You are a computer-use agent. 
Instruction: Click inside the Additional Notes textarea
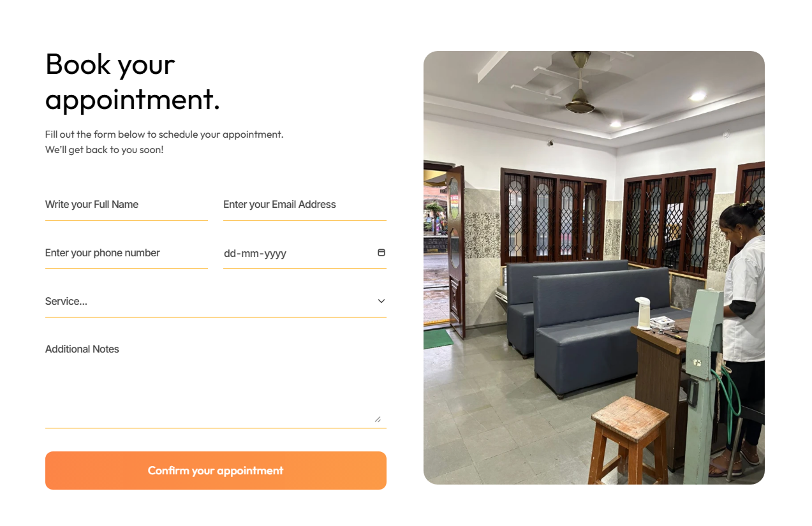point(216,381)
